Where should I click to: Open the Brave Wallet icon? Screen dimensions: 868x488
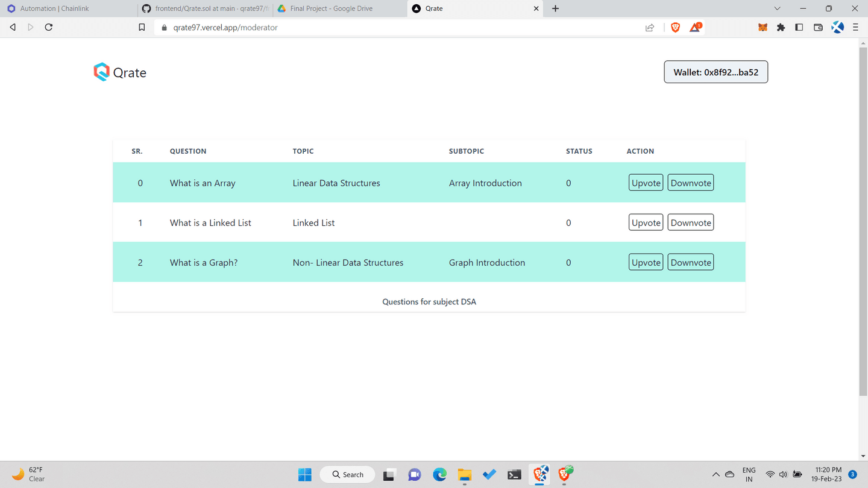(818, 27)
